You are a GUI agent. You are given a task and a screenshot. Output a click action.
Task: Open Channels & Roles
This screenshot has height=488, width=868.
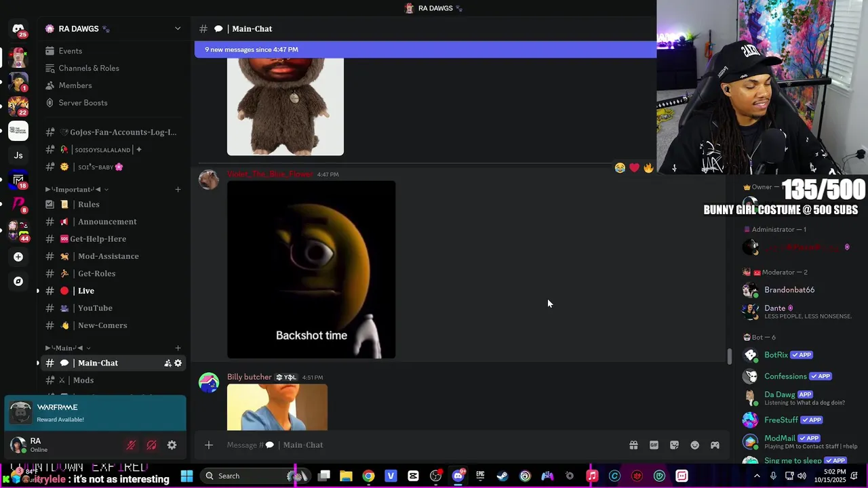click(x=89, y=68)
